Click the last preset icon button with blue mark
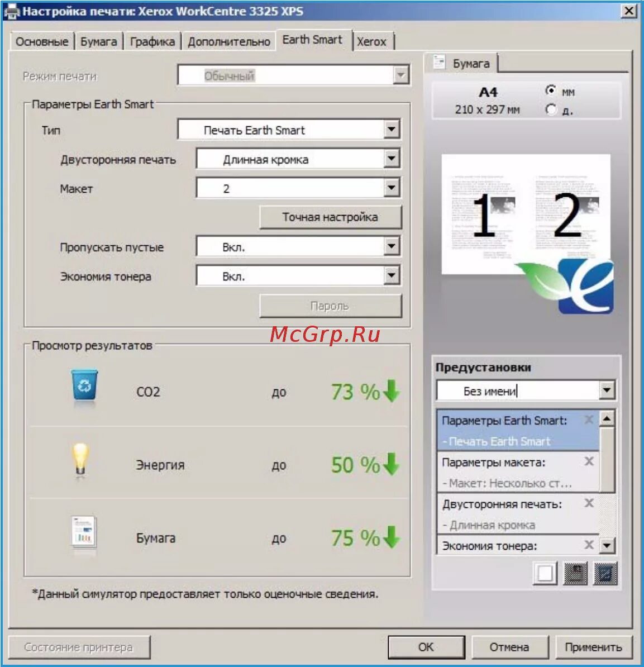The width and height of the screenshot is (644, 667). coord(605,573)
